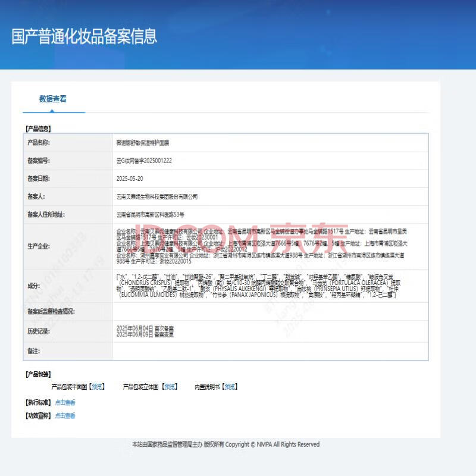Click the 国产普通化妆品备案信息 page title
The image size is (476, 476).
(84, 36)
